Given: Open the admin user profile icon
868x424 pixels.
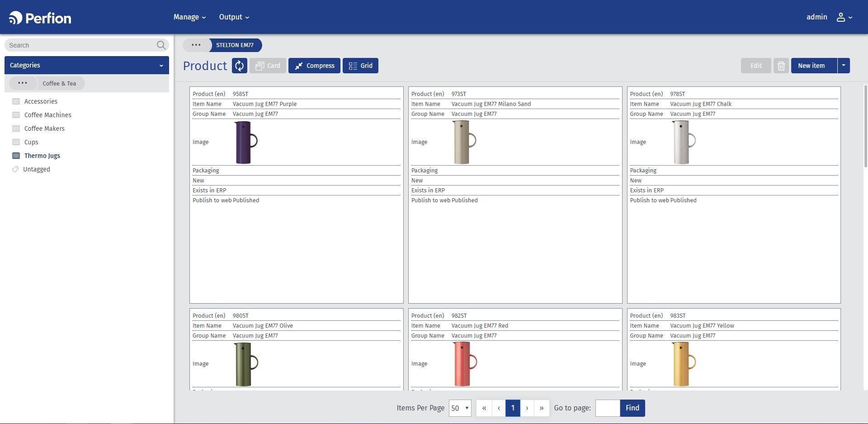Looking at the screenshot, I should (841, 17).
